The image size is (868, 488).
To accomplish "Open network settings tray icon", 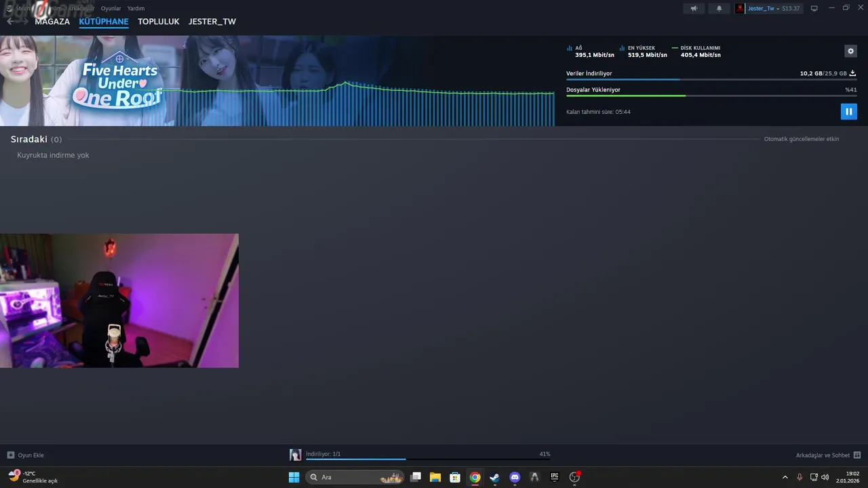I will (x=814, y=477).
